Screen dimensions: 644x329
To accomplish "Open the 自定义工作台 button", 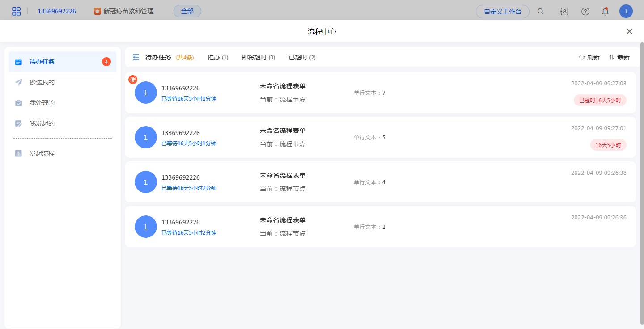I will pyautogui.click(x=502, y=12).
